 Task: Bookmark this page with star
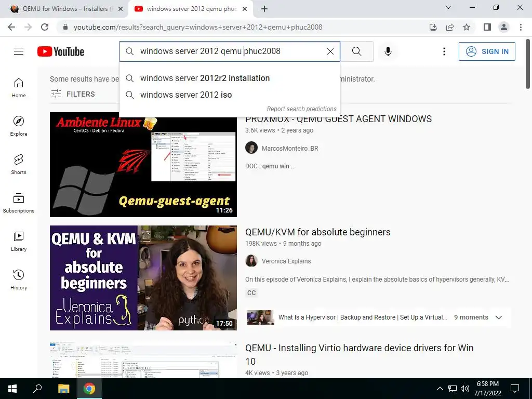(x=467, y=27)
